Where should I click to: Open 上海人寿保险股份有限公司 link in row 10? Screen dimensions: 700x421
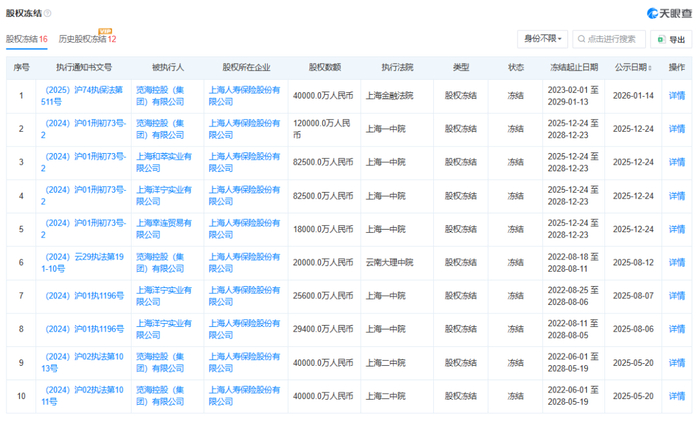[x=244, y=396]
